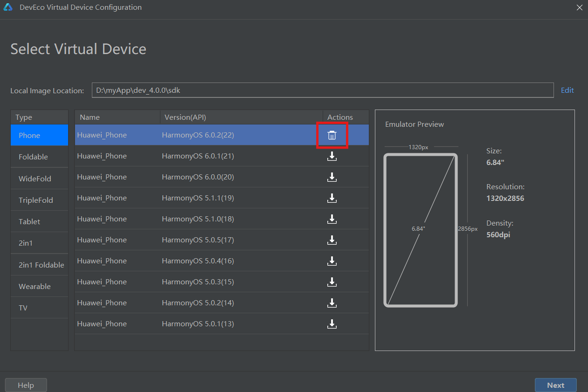This screenshot has height=392, width=588.
Task: Download the HarmonyOS 5.0.4(16) image
Action: (x=332, y=261)
